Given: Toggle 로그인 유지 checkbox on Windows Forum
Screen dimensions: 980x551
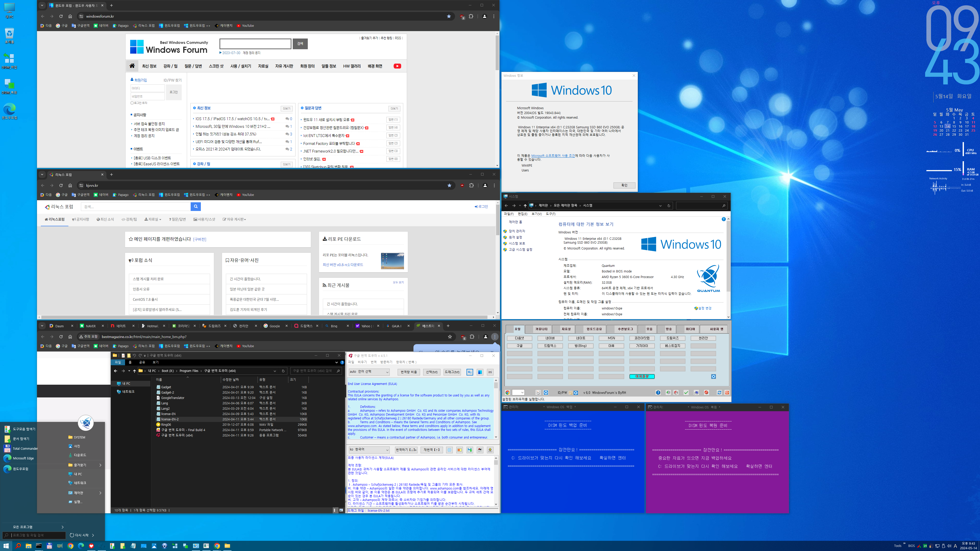Looking at the screenshot, I should (132, 103).
